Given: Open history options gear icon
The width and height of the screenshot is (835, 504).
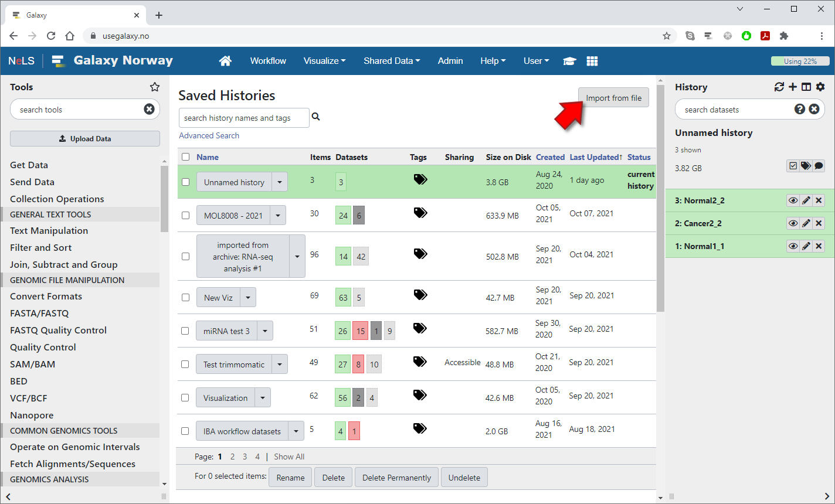Looking at the screenshot, I should (820, 87).
